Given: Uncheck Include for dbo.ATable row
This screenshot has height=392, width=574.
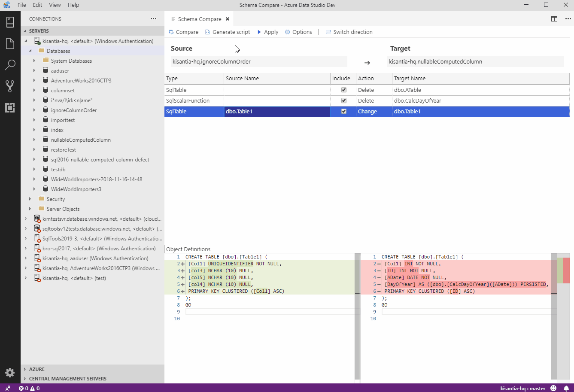Looking at the screenshot, I should (x=343, y=90).
